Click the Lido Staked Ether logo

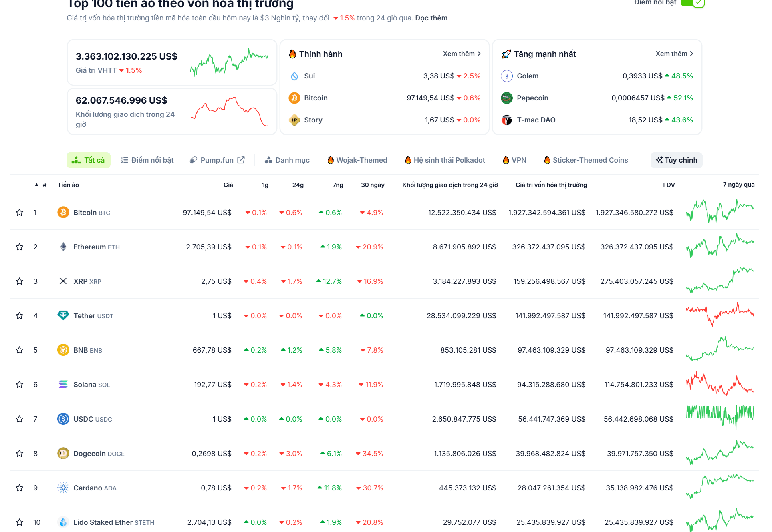point(63,522)
